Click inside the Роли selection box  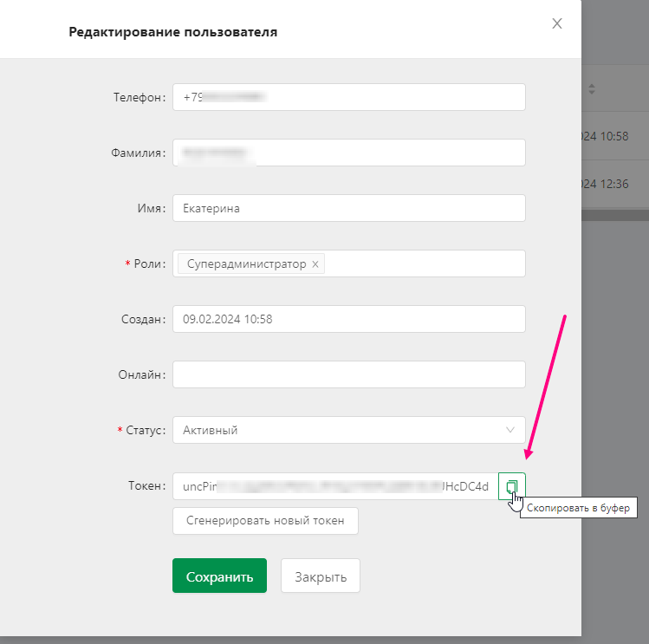[x=349, y=263]
